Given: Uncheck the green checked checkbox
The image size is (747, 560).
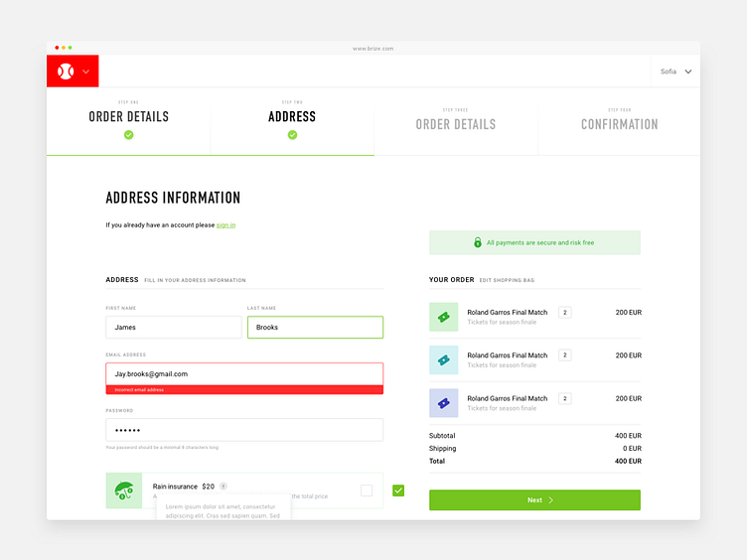Looking at the screenshot, I should click(398, 490).
